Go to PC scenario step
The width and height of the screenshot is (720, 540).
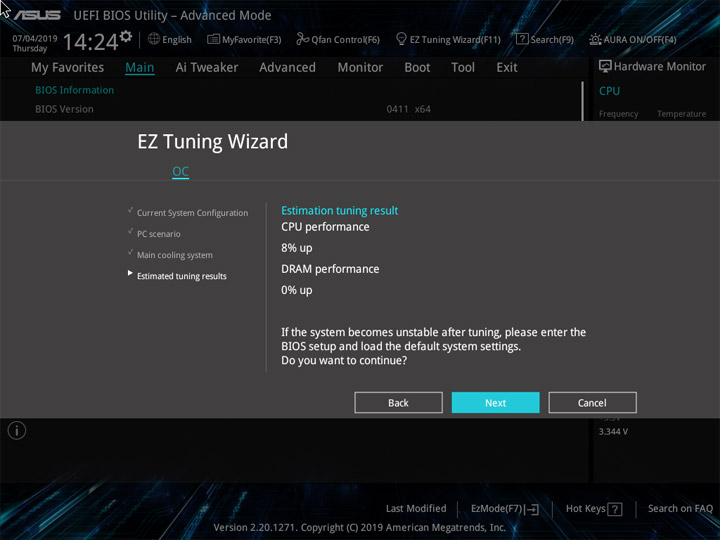click(x=158, y=234)
